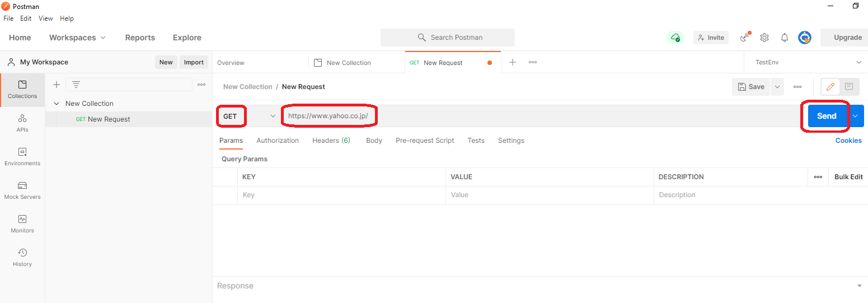
Task: Open the tab bar three-dot options
Action: coord(533,62)
